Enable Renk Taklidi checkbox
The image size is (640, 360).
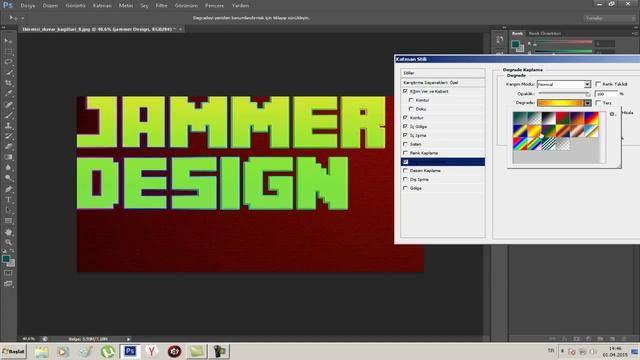pyautogui.click(x=598, y=84)
